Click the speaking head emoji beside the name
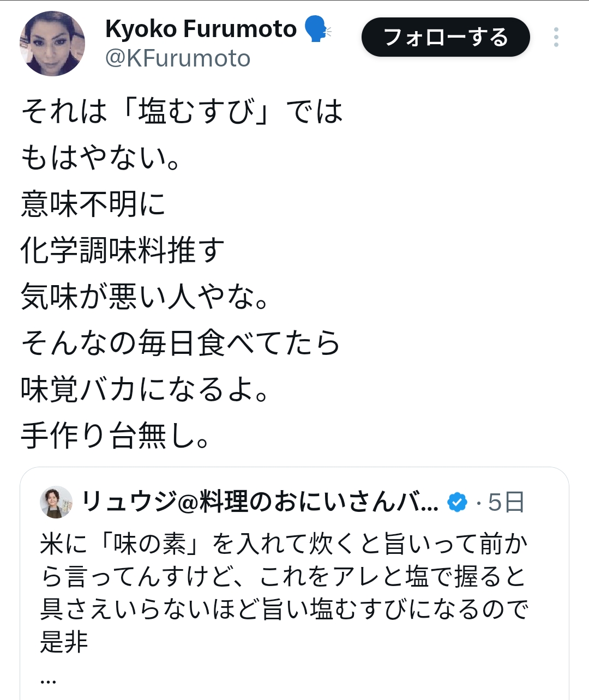 point(317,29)
